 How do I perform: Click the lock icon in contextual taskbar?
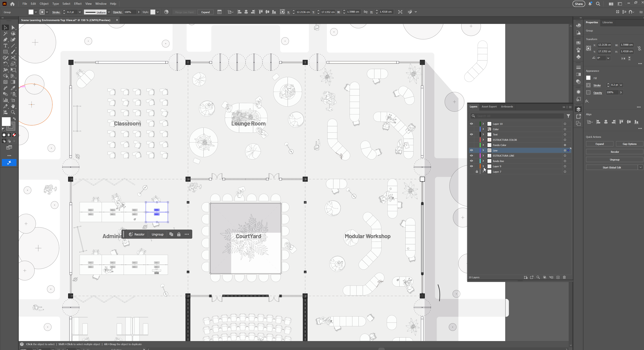pos(179,234)
